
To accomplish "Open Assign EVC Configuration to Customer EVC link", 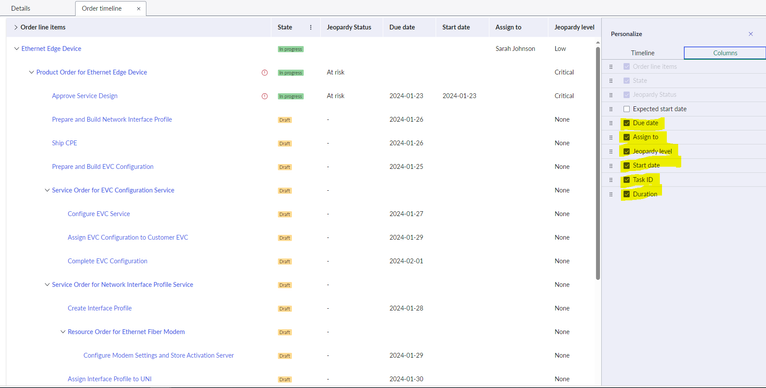I will pyautogui.click(x=128, y=237).
